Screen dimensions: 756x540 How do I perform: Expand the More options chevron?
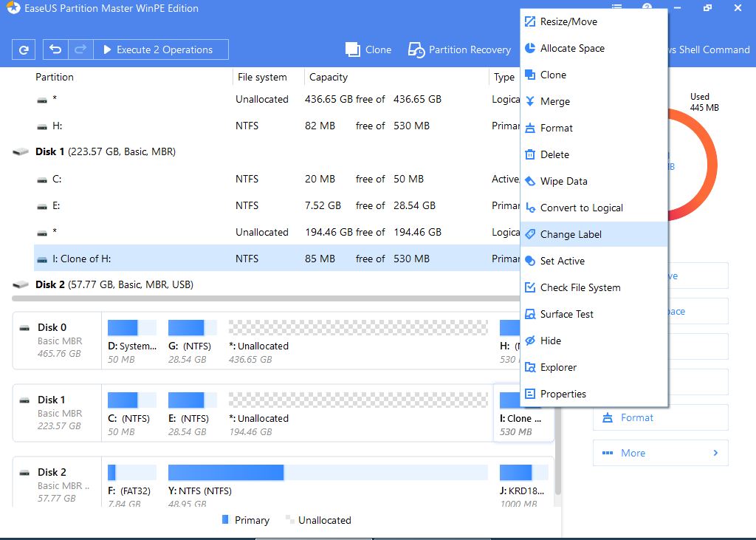pyautogui.click(x=715, y=453)
